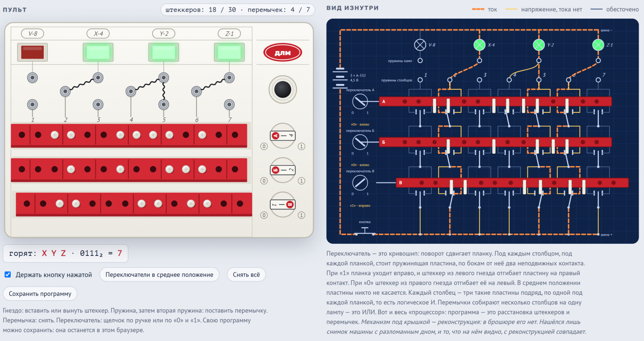Pick column spring number 2
The height and width of the screenshot is (341, 644).
click(65, 91)
